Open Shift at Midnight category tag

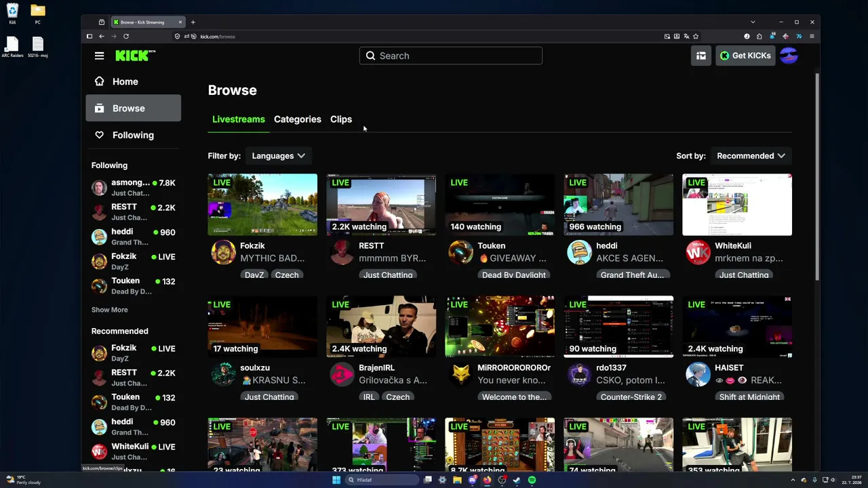tap(749, 396)
